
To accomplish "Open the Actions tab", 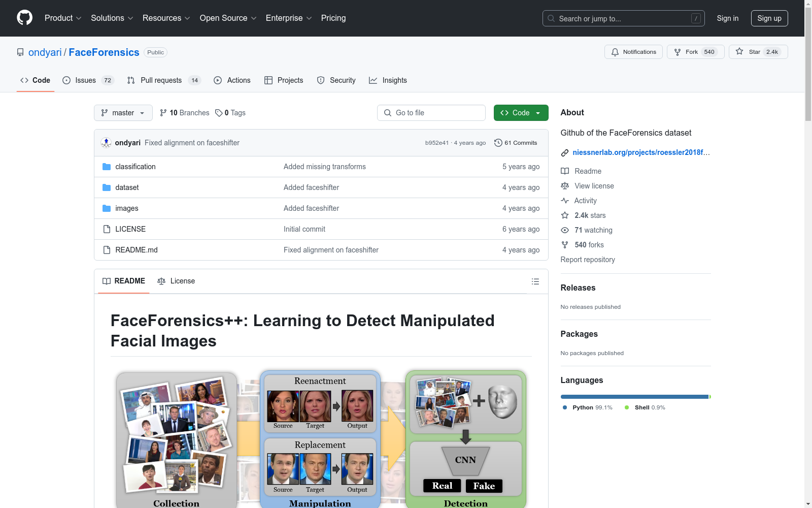I will [232, 80].
